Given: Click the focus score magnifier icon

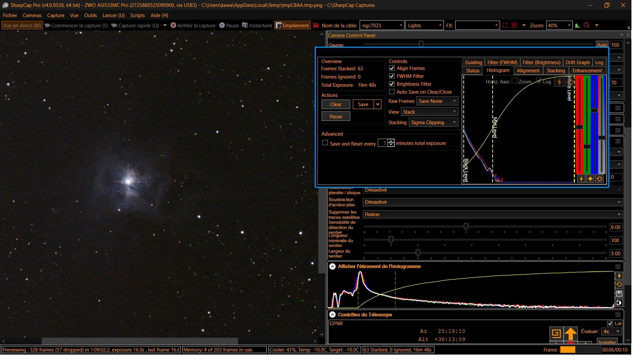Looking at the screenshot, I should 587,25.
